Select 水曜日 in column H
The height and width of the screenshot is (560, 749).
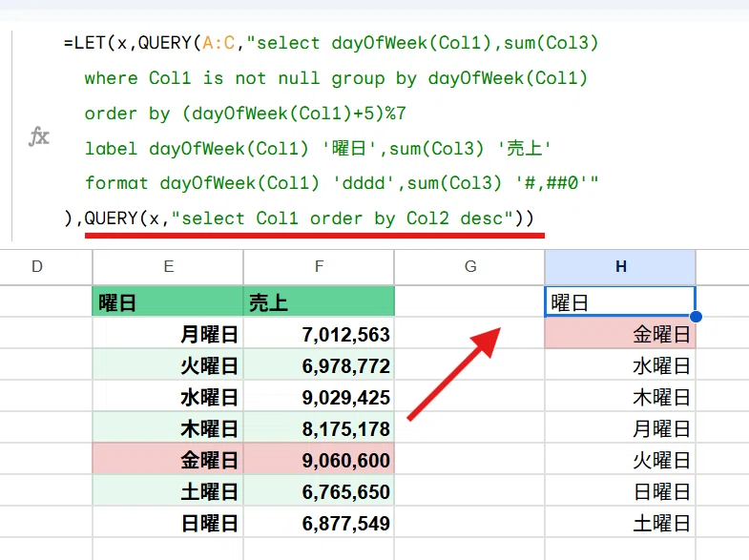(x=620, y=364)
